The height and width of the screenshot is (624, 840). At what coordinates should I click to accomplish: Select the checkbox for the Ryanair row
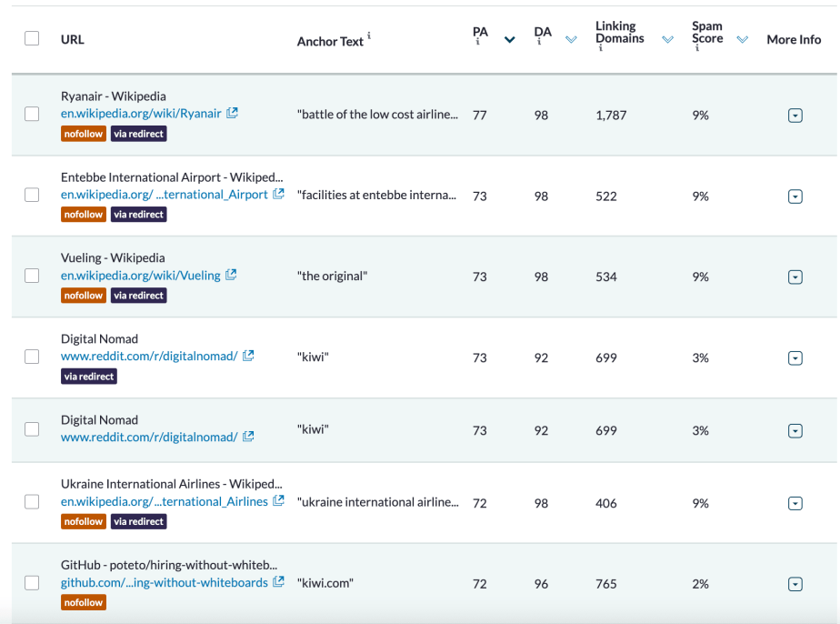[x=32, y=115]
